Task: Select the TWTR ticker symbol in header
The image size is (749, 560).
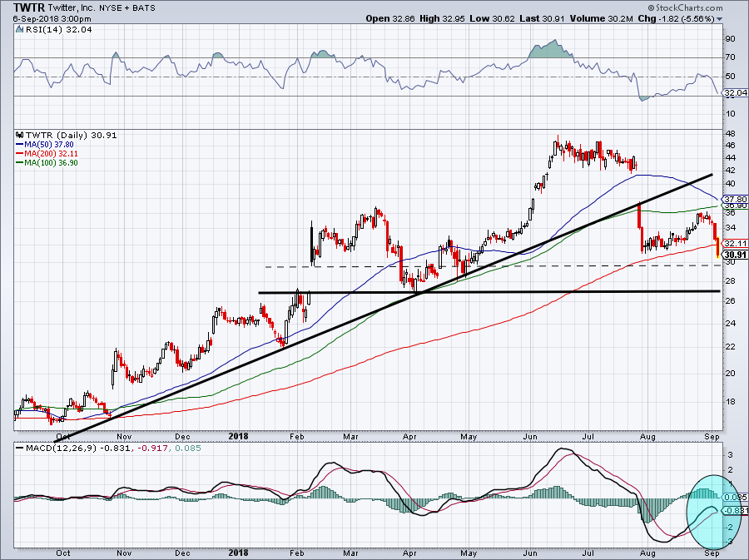Action: 28,7
